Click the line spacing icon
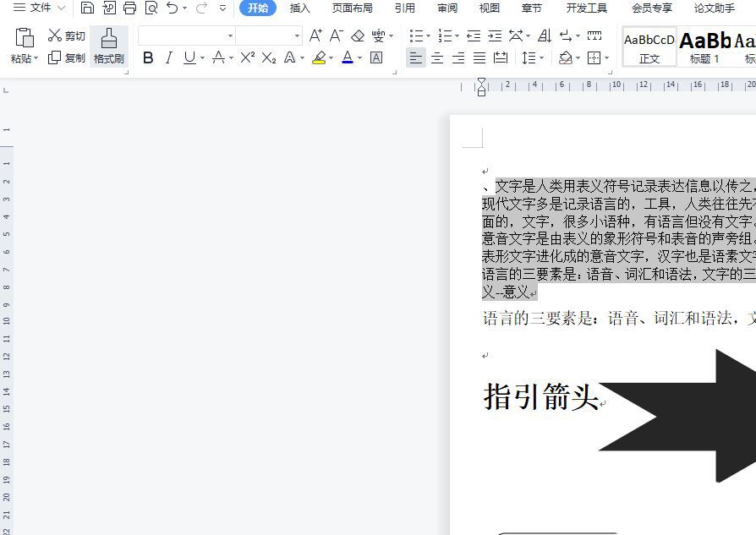756x535 pixels. 529,57
